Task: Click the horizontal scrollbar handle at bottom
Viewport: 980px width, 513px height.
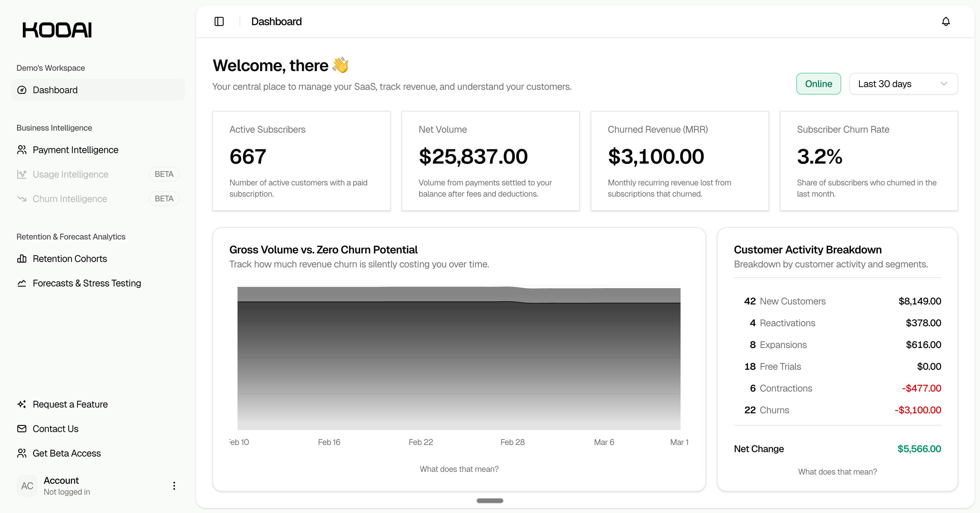Action: [x=490, y=501]
